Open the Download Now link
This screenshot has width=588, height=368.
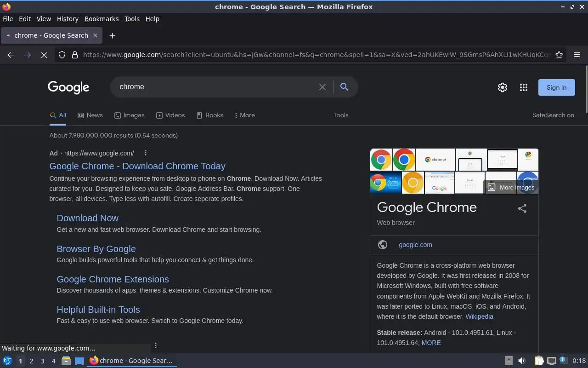[x=87, y=218]
